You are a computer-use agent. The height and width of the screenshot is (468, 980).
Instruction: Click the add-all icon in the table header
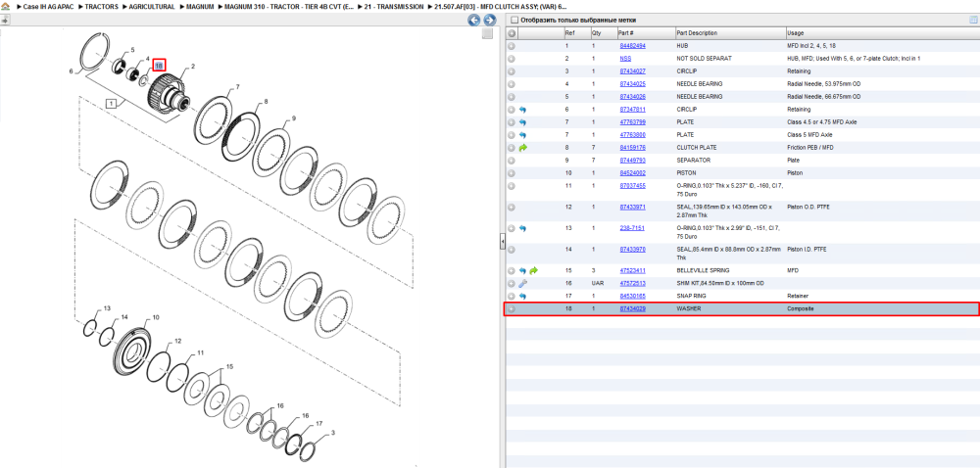[x=512, y=33]
